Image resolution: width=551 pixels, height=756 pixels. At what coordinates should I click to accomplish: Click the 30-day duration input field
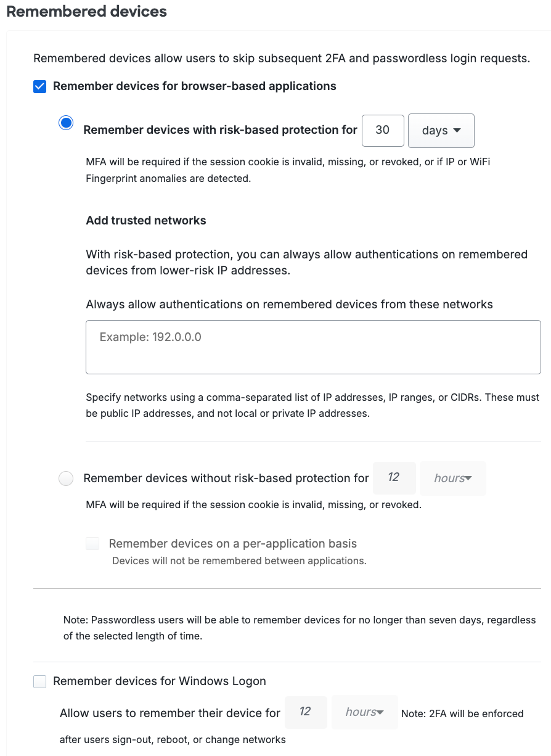[383, 130]
